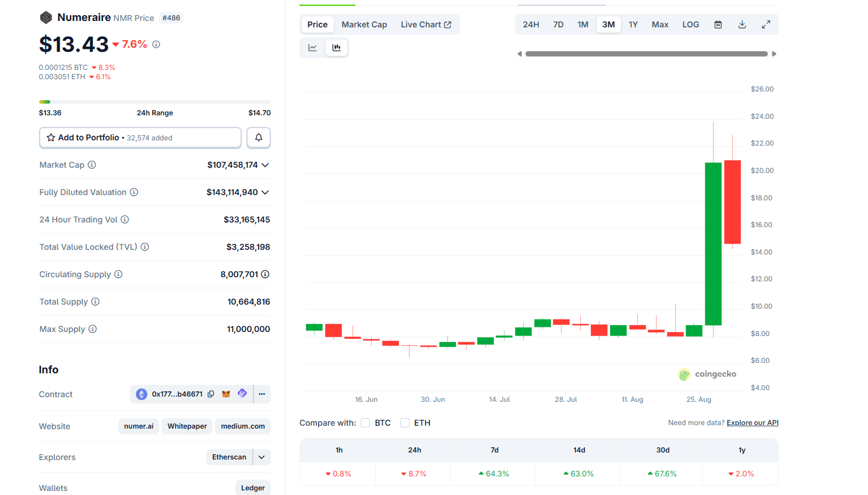Image resolution: width=868 pixels, height=495 pixels.
Task: Add token to MetaMask fox icon
Action: (226, 394)
